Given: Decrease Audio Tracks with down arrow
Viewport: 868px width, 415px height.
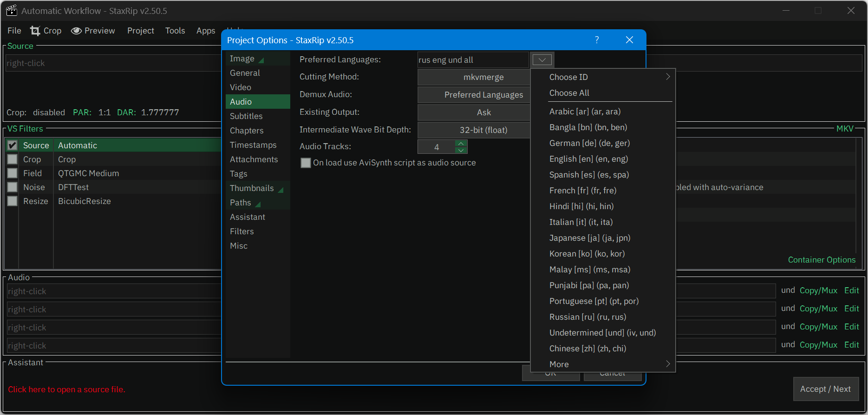Looking at the screenshot, I should (x=461, y=150).
